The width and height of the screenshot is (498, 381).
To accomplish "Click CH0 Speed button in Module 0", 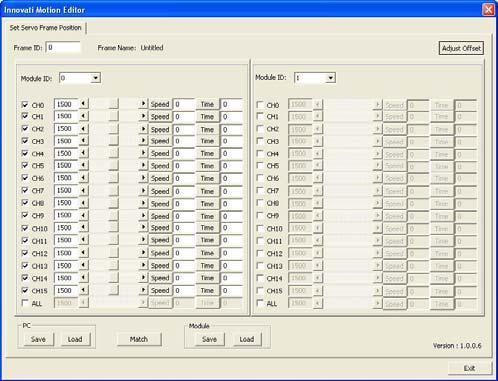I will pyautogui.click(x=160, y=104).
